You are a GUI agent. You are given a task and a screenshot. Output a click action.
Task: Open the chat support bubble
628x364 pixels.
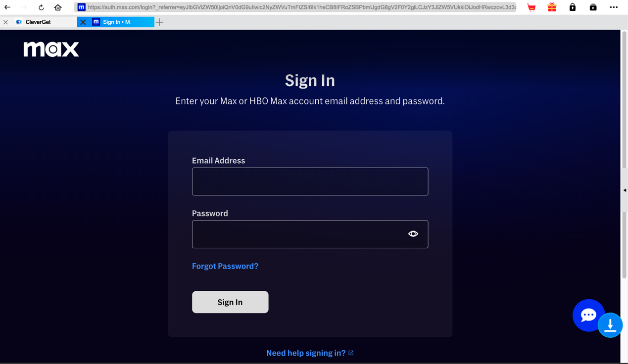click(x=588, y=315)
